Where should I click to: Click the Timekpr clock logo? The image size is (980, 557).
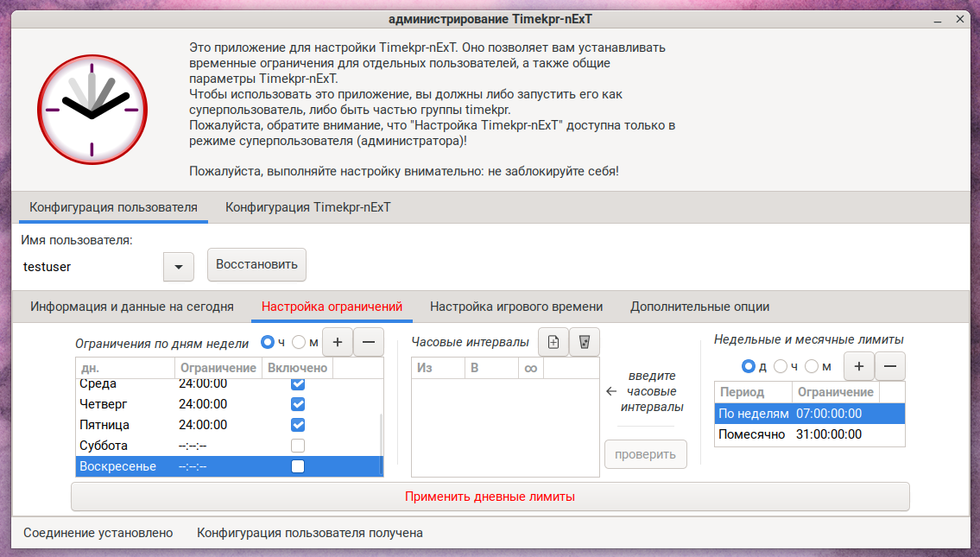[92, 106]
